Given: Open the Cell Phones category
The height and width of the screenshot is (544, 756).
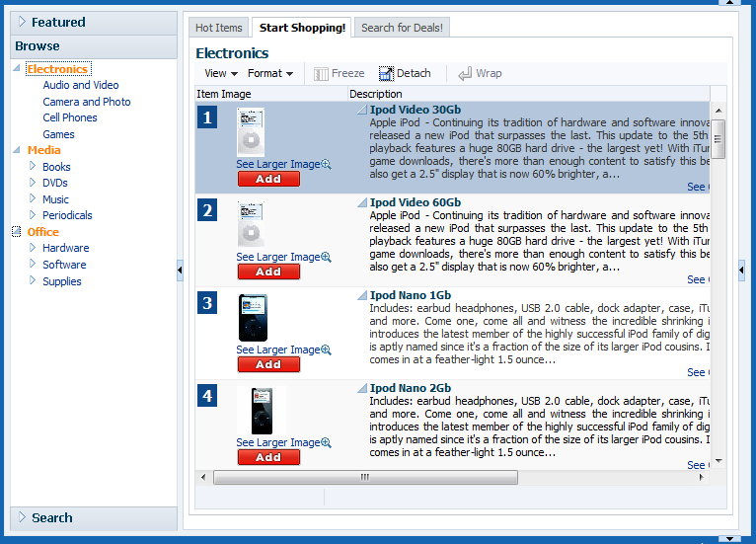Looking at the screenshot, I should click(70, 117).
